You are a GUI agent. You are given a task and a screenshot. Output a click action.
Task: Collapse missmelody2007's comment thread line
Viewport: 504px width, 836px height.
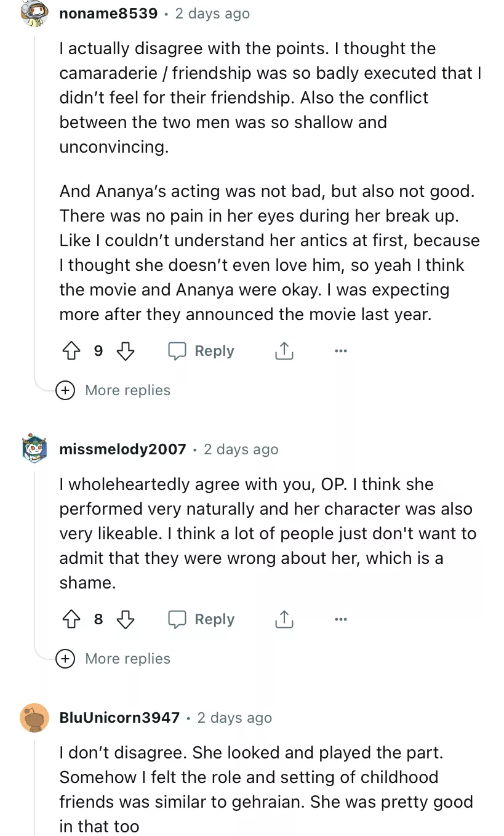tap(35, 554)
